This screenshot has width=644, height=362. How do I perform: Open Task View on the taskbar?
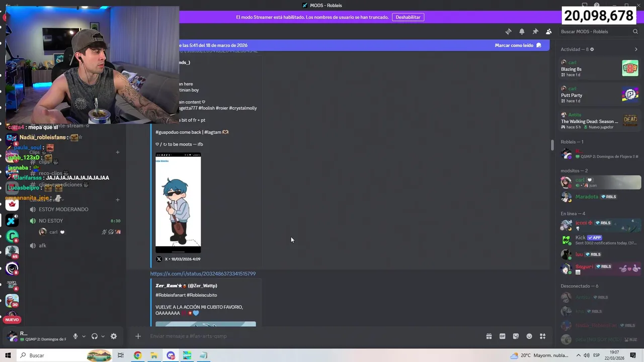pyautogui.click(x=121, y=355)
